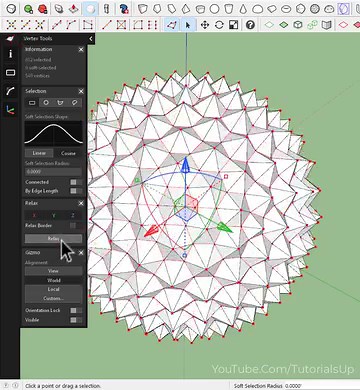Select the plain sphere shape icon
360x390 pixels.
tap(214, 9)
